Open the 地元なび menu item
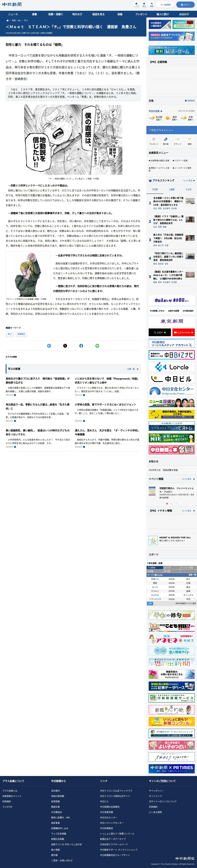 pyautogui.click(x=77, y=14)
